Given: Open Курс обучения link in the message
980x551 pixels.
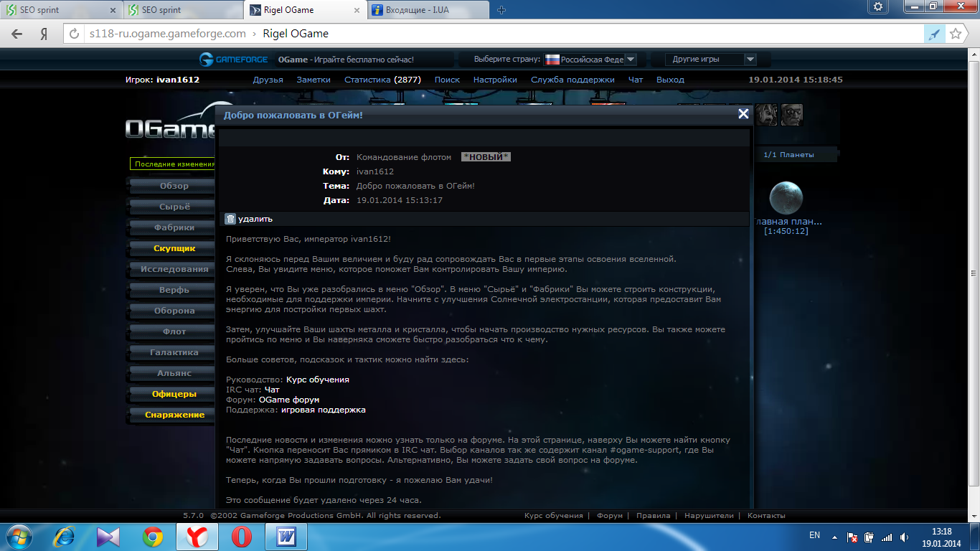Looking at the screenshot, I should point(318,380).
